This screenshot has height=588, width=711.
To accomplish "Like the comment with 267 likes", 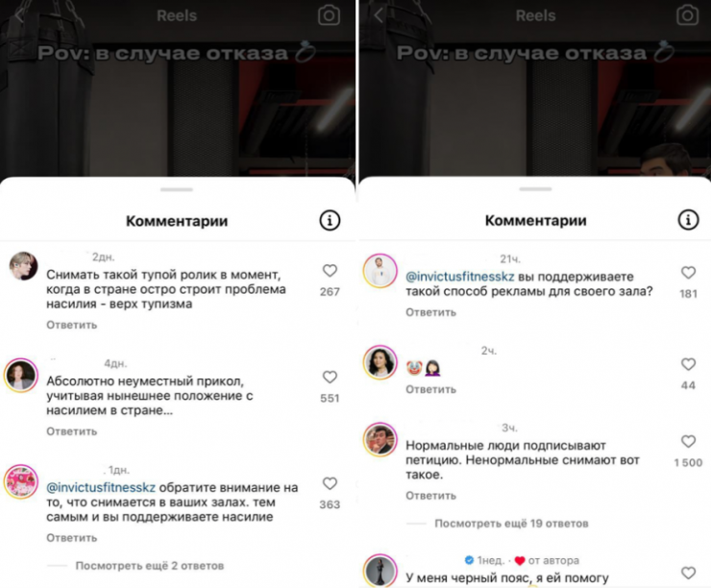I will coord(330,271).
